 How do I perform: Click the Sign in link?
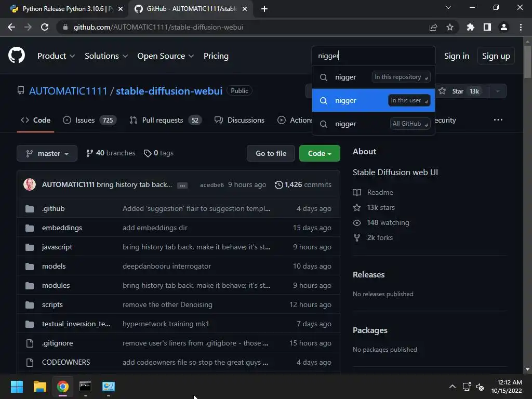457,56
